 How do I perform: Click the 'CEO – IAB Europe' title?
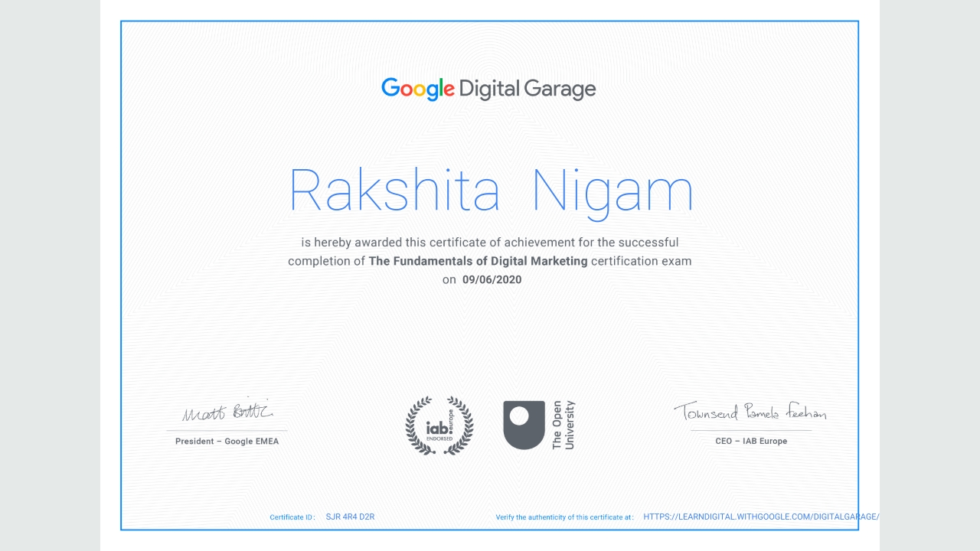pyautogui.click(x=751, y=441)
